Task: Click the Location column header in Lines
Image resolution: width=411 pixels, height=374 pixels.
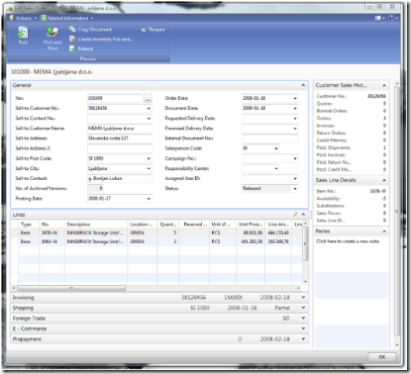Action: point(142,224)
